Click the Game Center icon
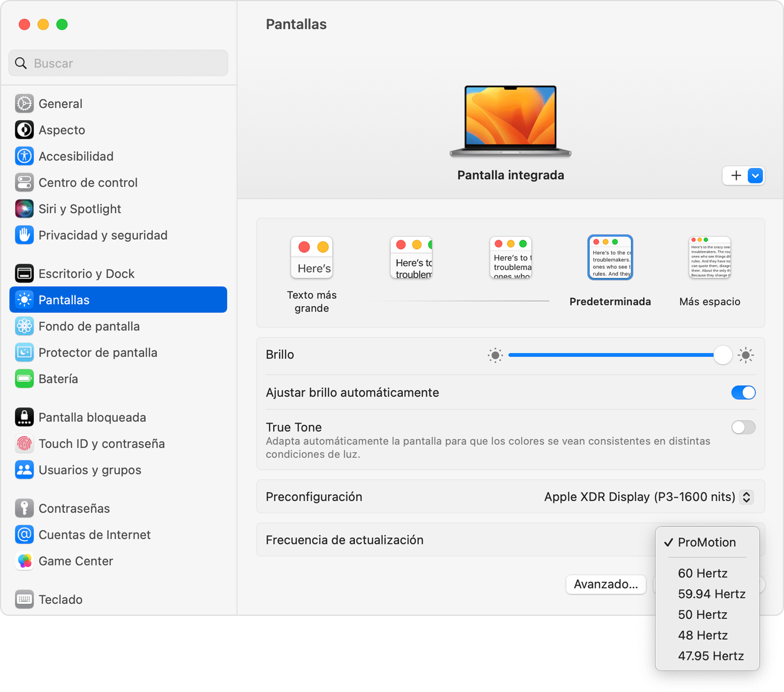This screenshot has height=692, width=784. click(24, 561)
